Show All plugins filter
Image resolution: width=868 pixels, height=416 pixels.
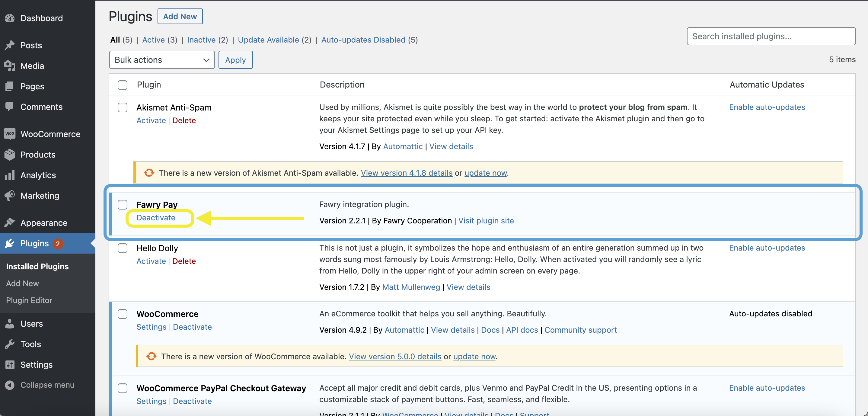(115, 40)
